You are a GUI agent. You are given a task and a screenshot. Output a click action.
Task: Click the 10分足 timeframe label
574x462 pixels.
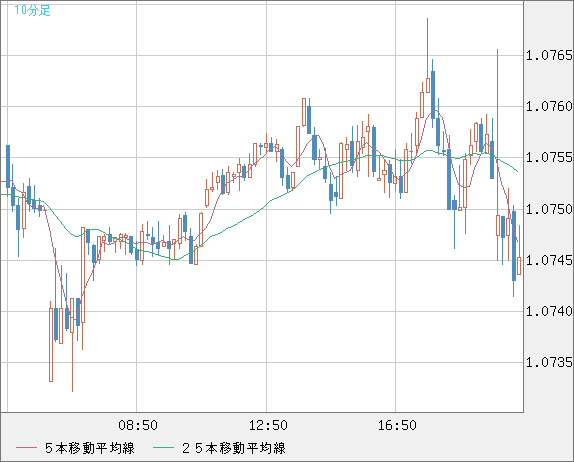coord(32,10)
